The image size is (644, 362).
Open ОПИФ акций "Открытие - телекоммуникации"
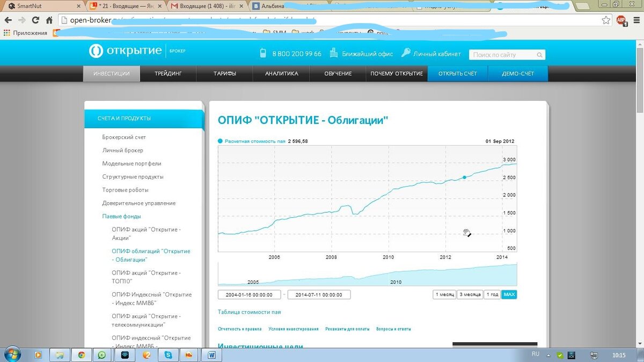[146, 320]
